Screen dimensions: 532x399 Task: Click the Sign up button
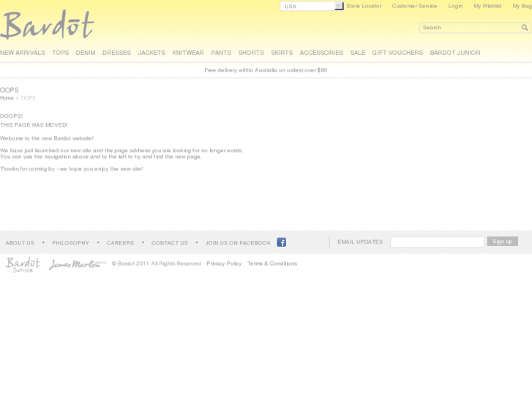(503, 242)
